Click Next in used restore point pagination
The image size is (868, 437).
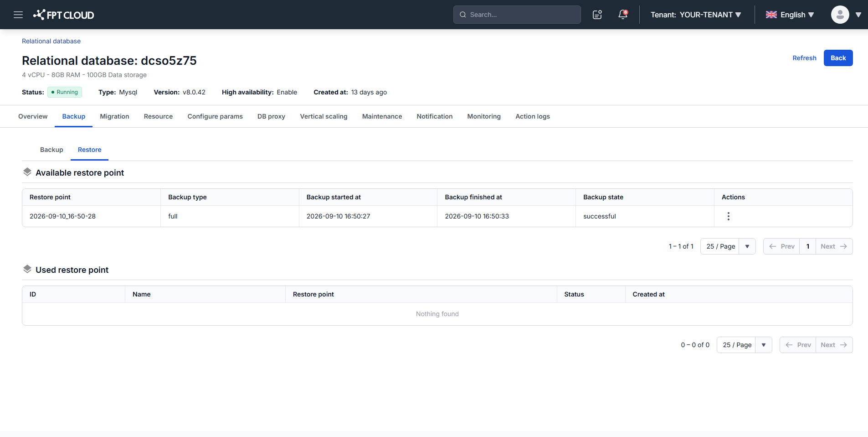(834, 345)
